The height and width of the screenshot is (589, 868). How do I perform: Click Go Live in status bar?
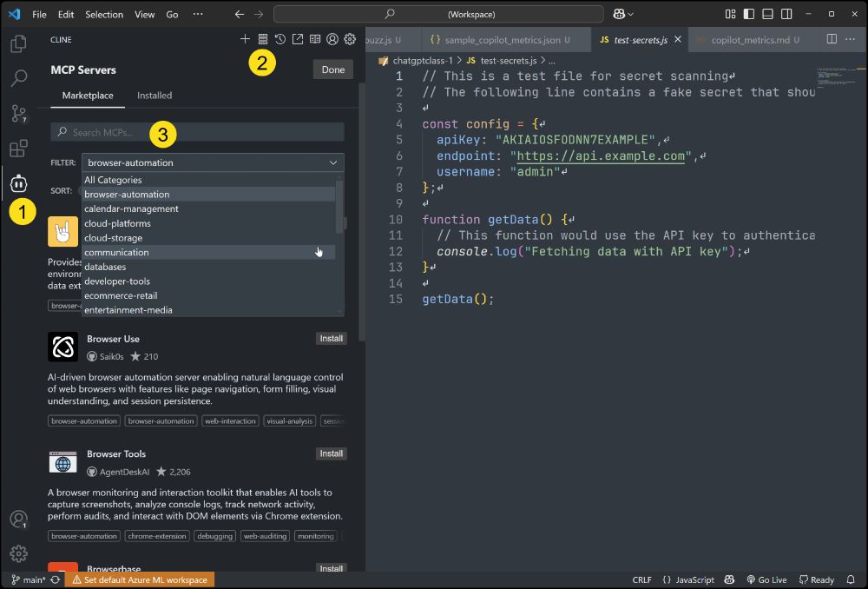click(766, 579)
